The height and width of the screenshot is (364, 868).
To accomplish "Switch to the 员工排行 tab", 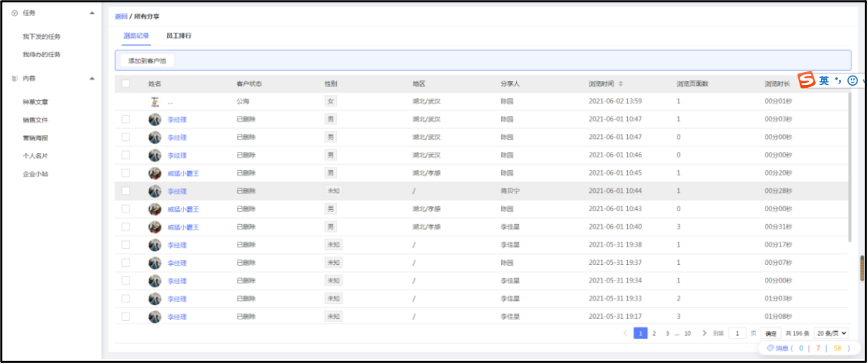I will pyautogui.click(x=179, y=35).
